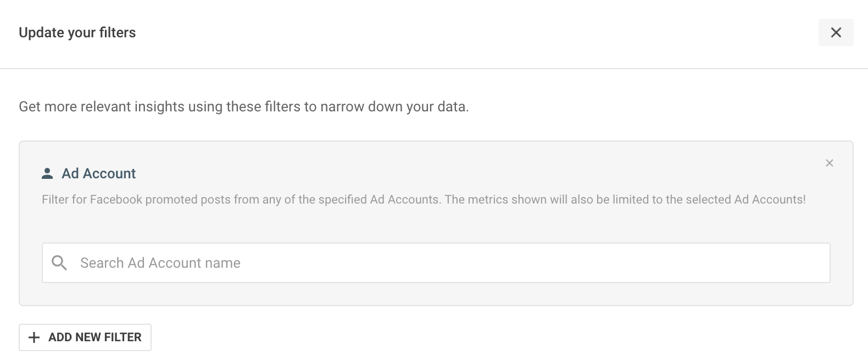Select the Ad Account filter heading
Viewport: 868px width, 361px height.
tap(98, 173)
